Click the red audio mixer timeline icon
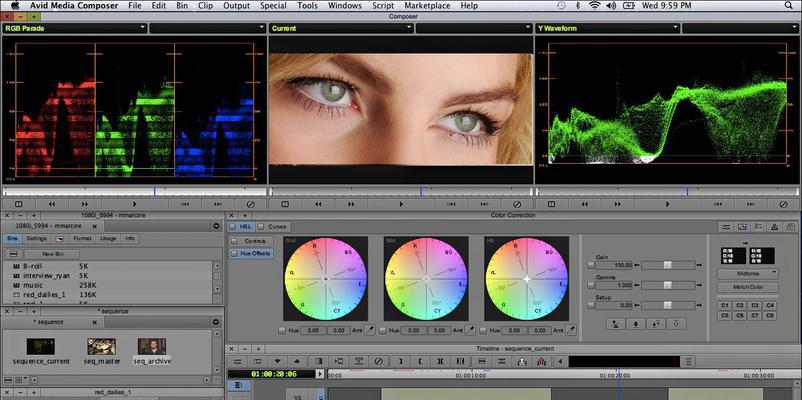Image resolution: width=802 pixels, height=400 pixels. [x=541, y=362]
